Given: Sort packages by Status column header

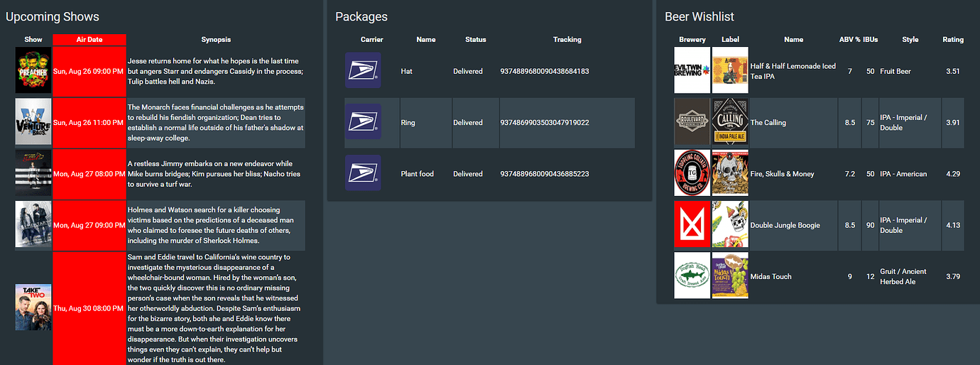Looking at the screenshot, I should [476, 40].
